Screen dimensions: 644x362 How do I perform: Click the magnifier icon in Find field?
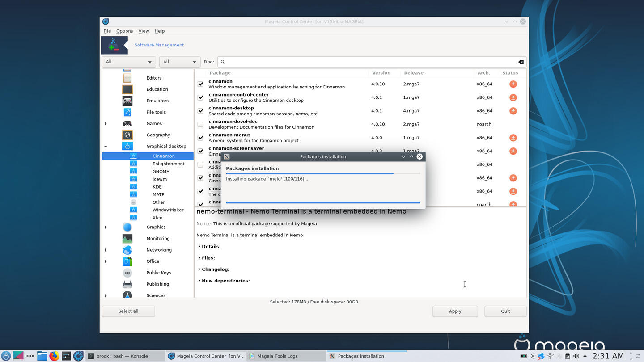point(223,62)
